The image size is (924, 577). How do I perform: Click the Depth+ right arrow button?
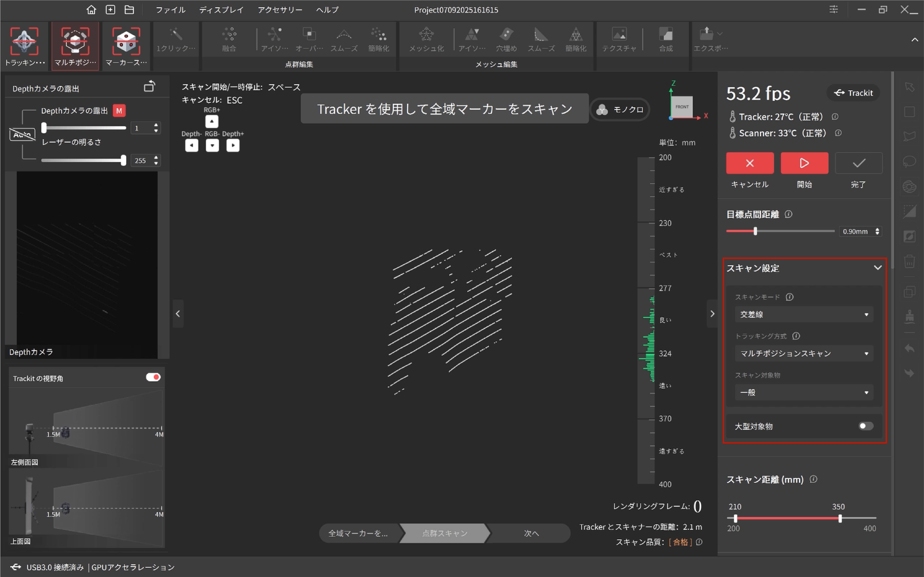click(x=233, y=145)
